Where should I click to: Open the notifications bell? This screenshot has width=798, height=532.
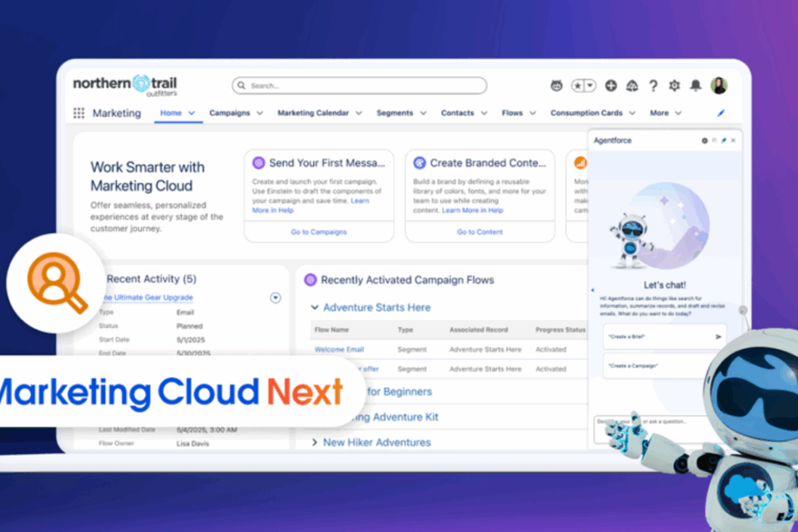tap(696, 86)
